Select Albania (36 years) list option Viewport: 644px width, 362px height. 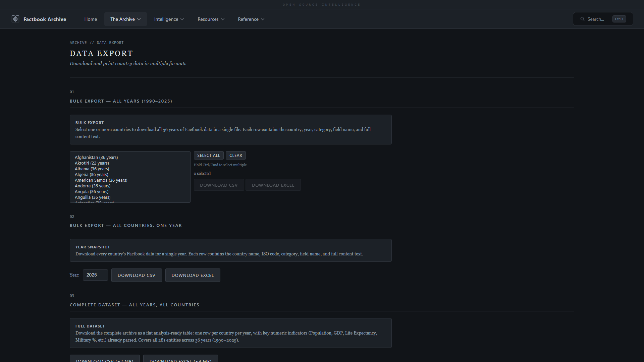point(92,169)
